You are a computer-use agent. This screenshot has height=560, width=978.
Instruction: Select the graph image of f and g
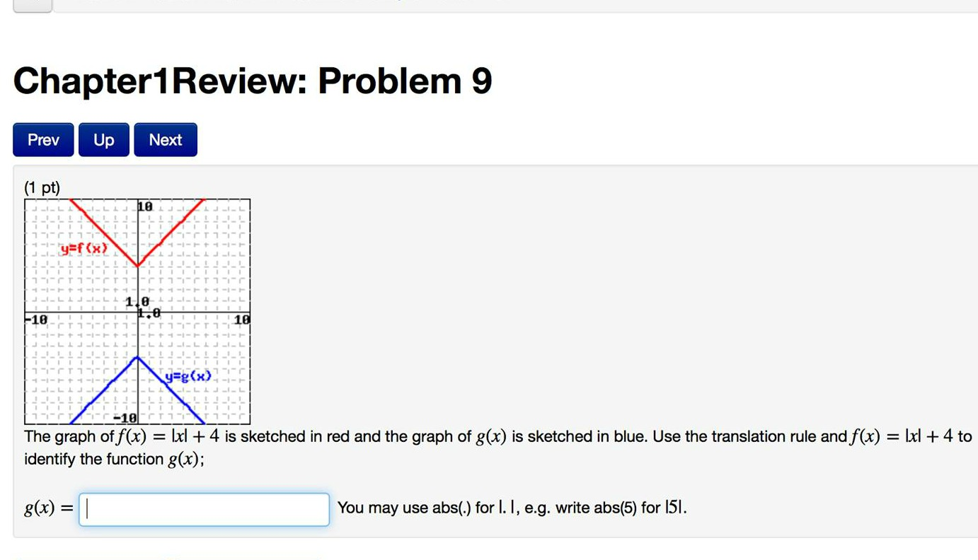(x=138, y=311)
